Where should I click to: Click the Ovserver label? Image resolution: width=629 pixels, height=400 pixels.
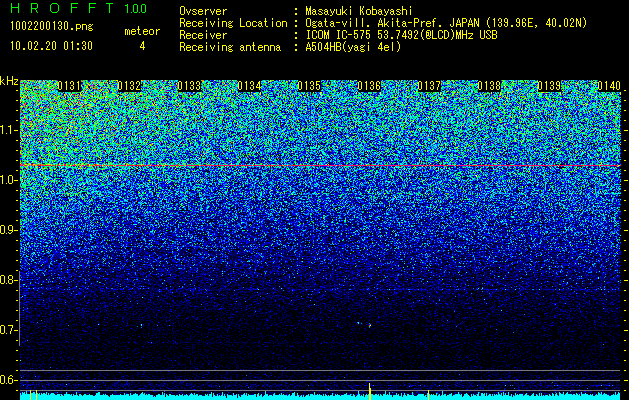point(203,11)
